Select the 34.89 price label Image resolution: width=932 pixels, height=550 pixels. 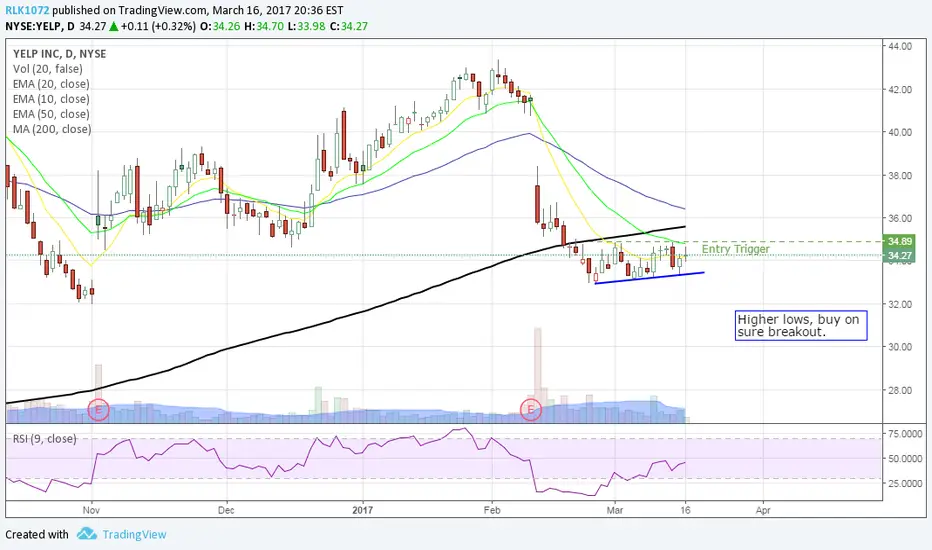tap(899, 241)
